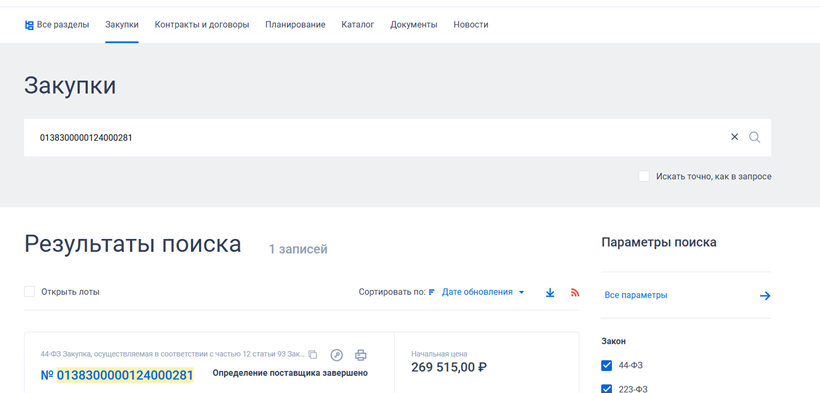The image size is (820, 393).
Task: Click the sort order icon beside Сортировать по
Action: pos(432,292)
